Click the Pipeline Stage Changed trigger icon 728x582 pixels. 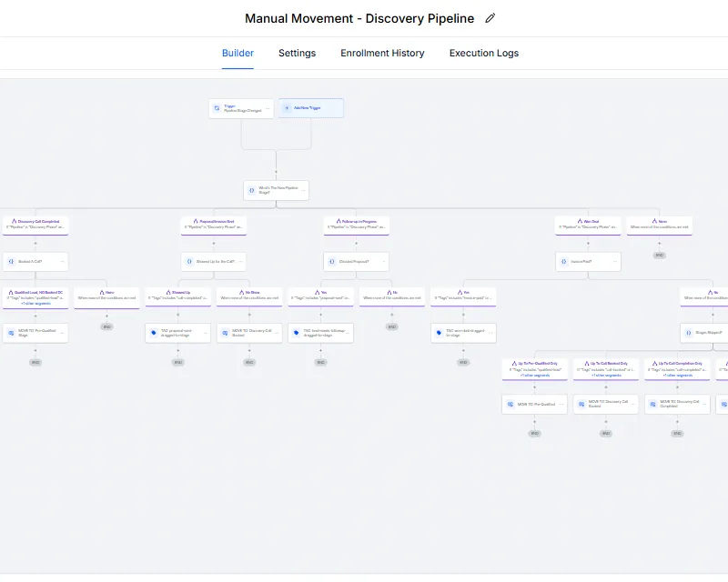[x=217, y=108]
